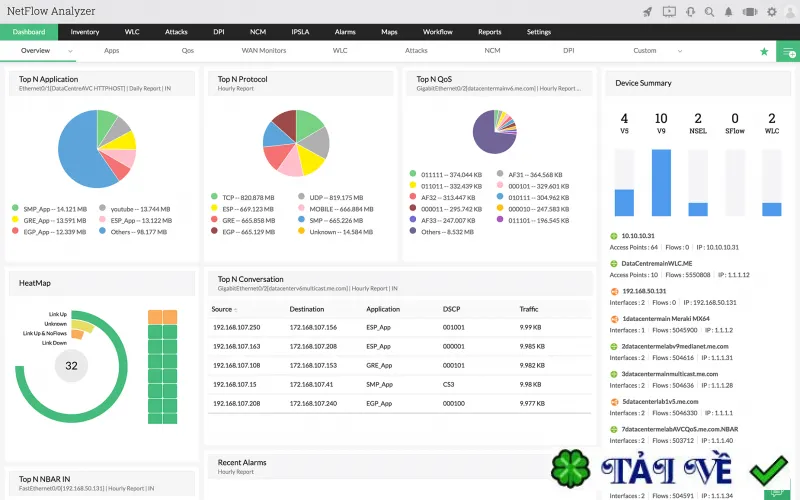
Task: Click status icon beside 3datacentermainmulticast.me.com
Action: [614, 374]
